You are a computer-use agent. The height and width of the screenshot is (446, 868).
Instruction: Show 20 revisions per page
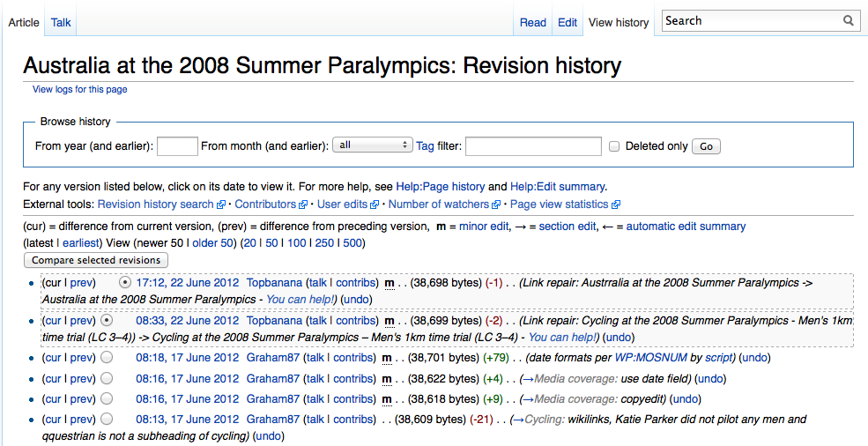coord(249,243)
